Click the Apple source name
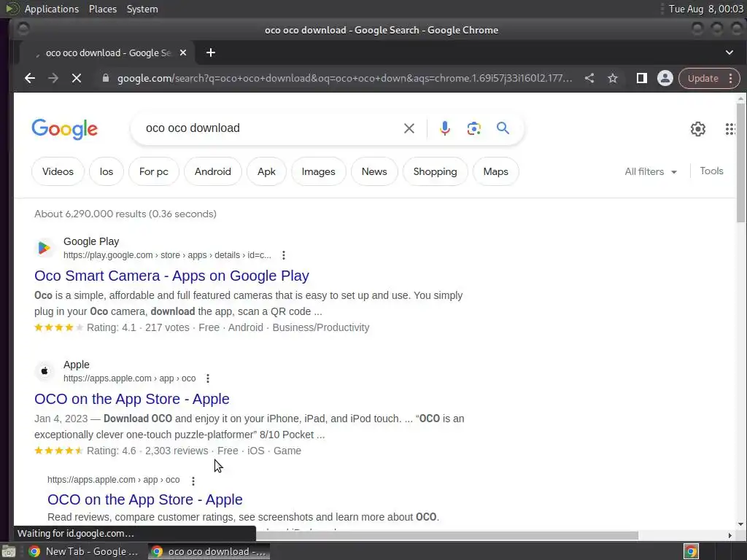The height and width of the screenshot is (560, 747). (x=76, y=365)
